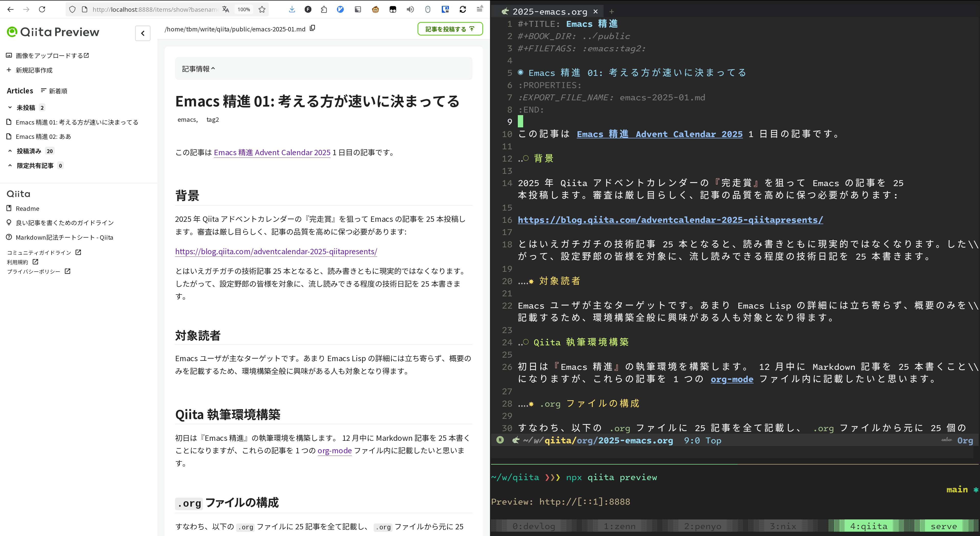980x536 pixels.
Task: Click the translate icon in the address bar
Action: [225, 9]
